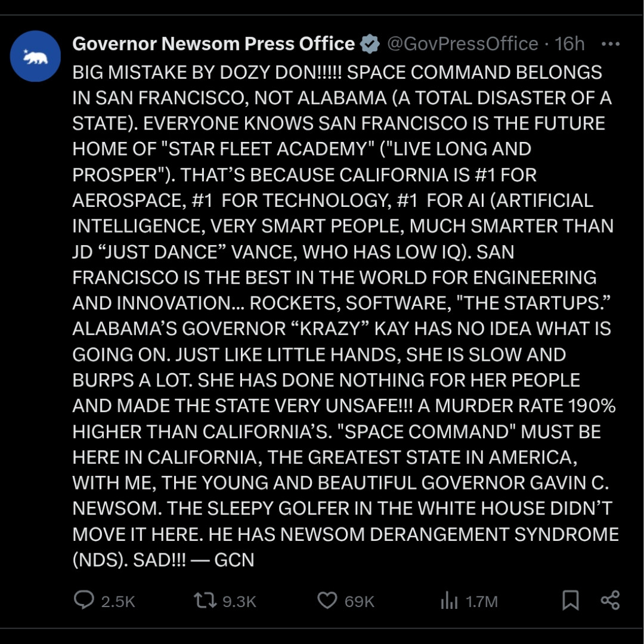The height and width of the screenshot is (644, 644).
Task: Open the post permalink via the 16h timestamp
Action: (569, 44)
